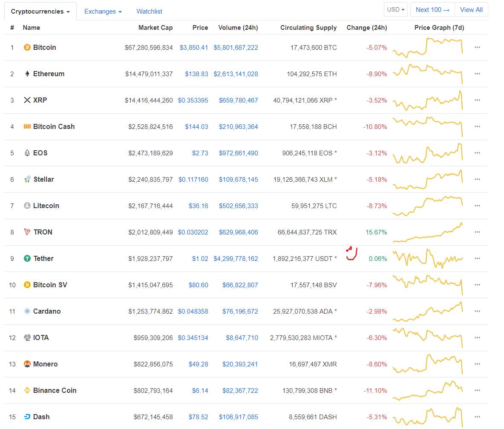Click TRON change value 15.67%

pos(376,232)
